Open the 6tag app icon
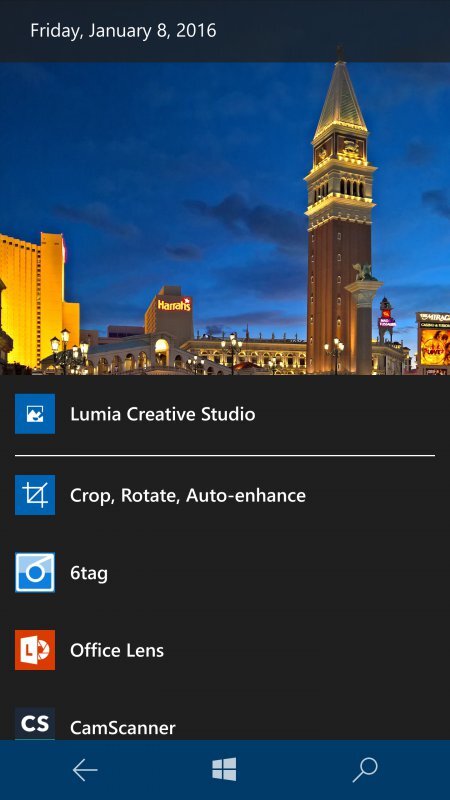The width and height of the screenshot is (450, 800). tap(35, 572)
